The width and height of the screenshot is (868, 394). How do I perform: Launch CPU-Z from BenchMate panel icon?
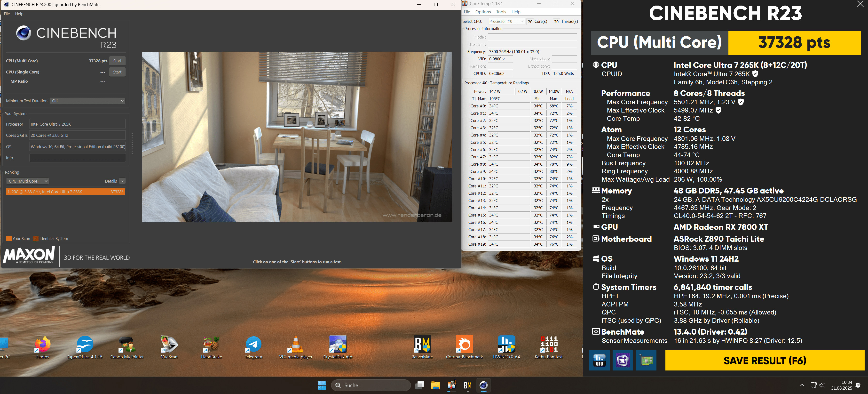click(x=622, y=360)
